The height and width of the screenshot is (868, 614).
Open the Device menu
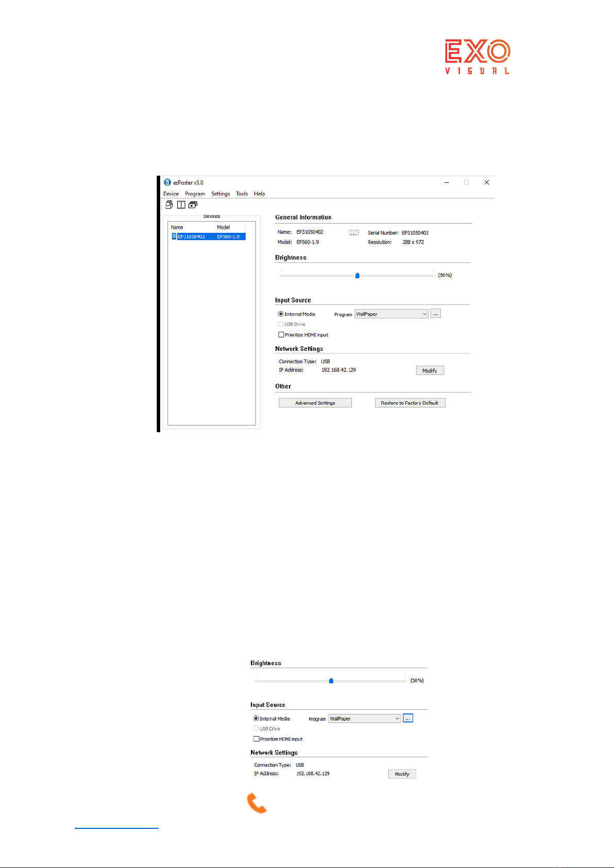[171, 194]
